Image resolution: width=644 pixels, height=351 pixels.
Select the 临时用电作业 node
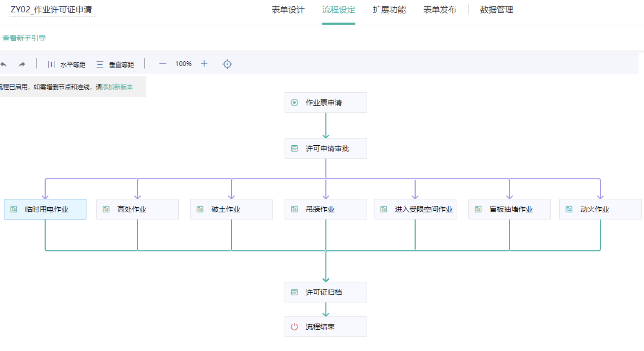(x=45, y=209)
